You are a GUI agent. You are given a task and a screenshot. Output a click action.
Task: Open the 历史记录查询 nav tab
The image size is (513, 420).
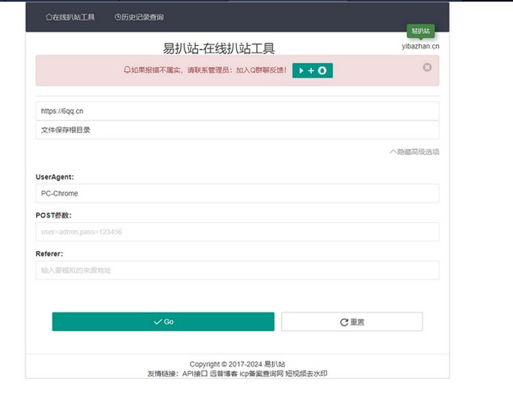pyautogui.click(x=139, y=17)
